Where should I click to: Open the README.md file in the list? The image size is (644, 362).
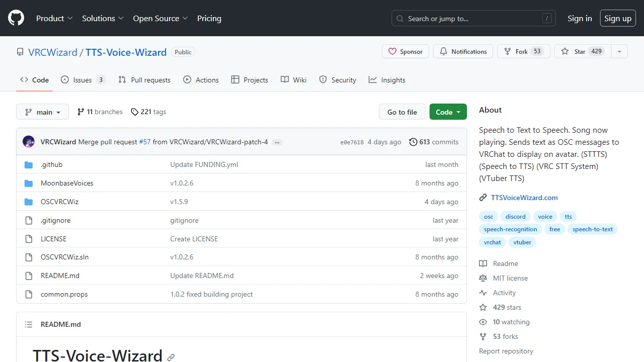point(60,276)
